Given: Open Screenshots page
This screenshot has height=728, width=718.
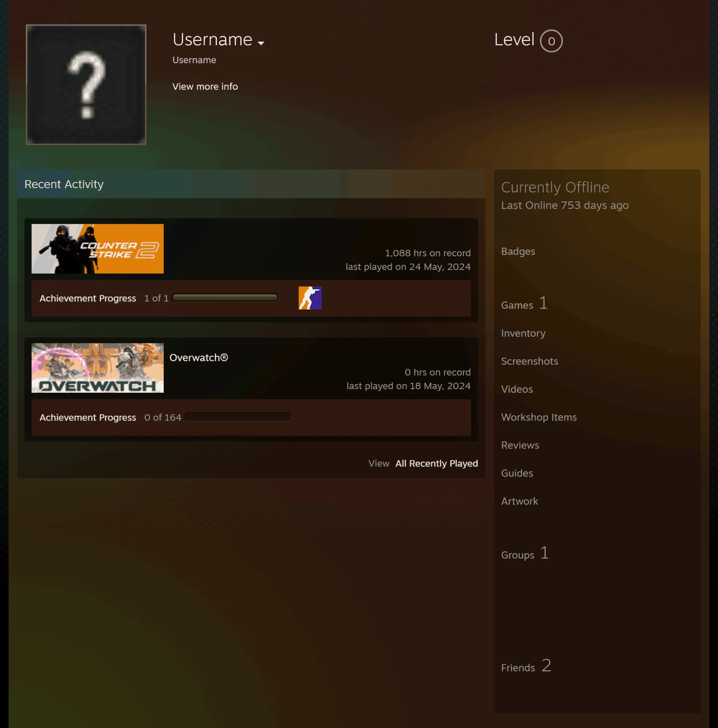Looking at the screenshot, I should [529, 361].
